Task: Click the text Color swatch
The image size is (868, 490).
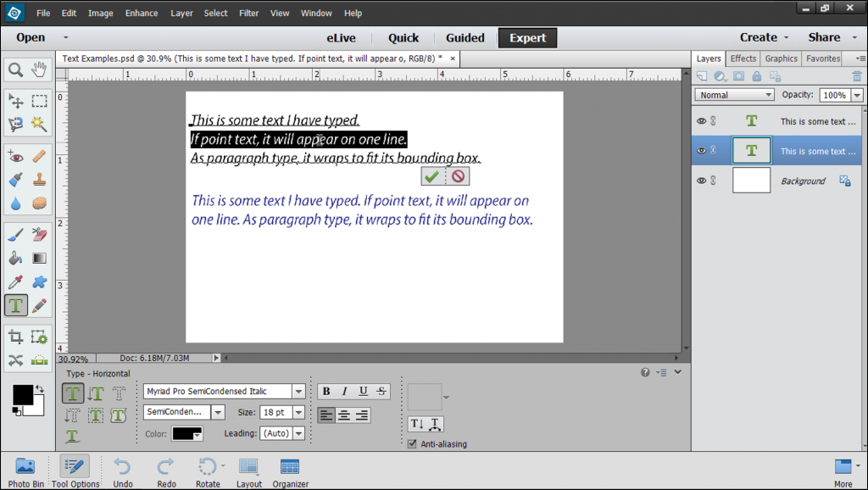Action: 186,433
